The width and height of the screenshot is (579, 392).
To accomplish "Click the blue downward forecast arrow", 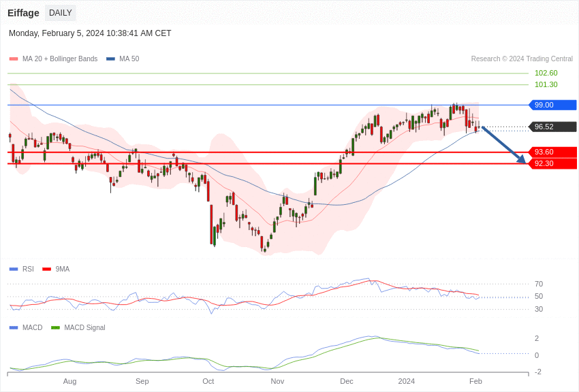I will [x=503, y=145].
